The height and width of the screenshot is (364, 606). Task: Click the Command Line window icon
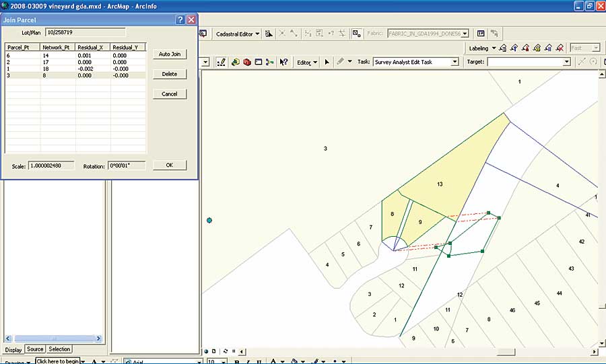(x=258, y=62)
